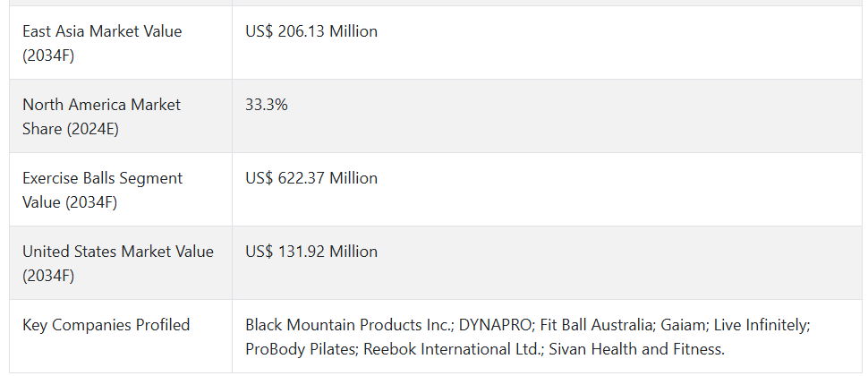This screenshot has width=868, height=376.
Task: Select the US$ 622.37 Million value
Action: click(x=311, y=178)
